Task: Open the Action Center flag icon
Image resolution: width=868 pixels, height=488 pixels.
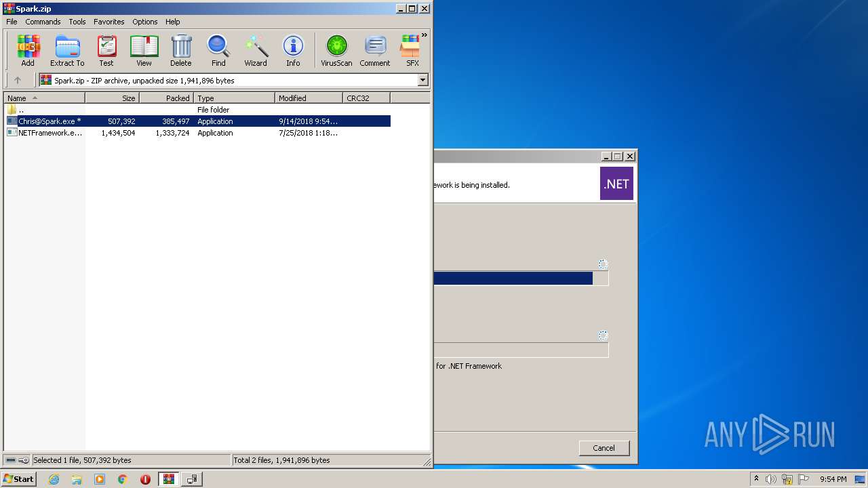Action: [x=804, y=479]
